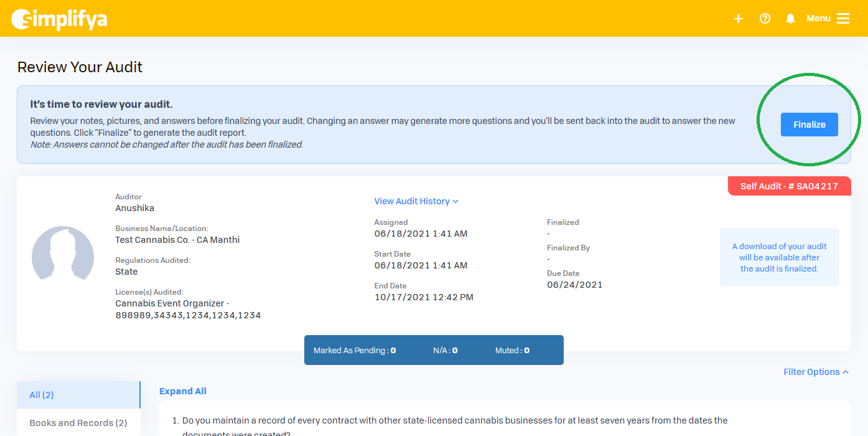Screen dimensions: 868x436
Task: Click the Finalize button
Action: 809,125
